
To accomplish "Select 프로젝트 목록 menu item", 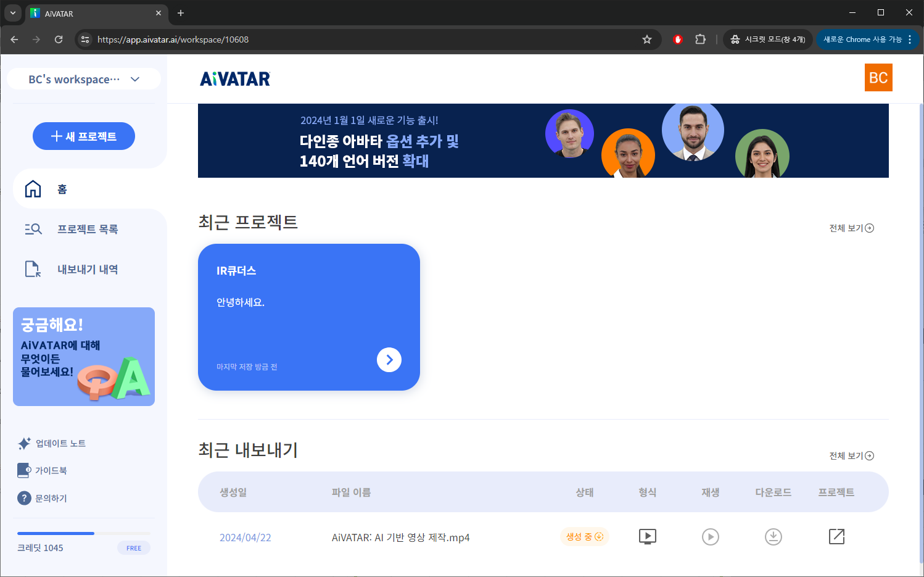I will (88, 229).
